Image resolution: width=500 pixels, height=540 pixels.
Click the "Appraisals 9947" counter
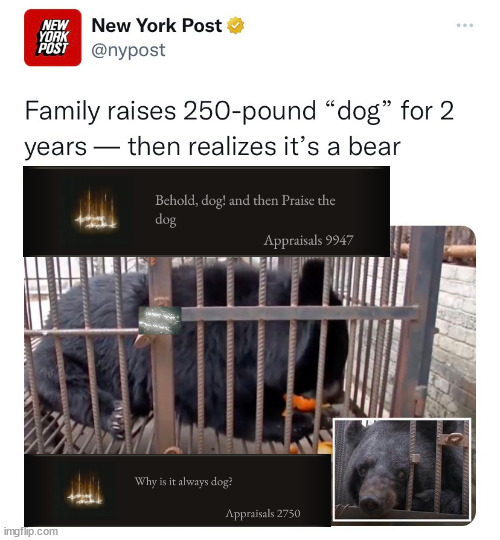point(308,240)
